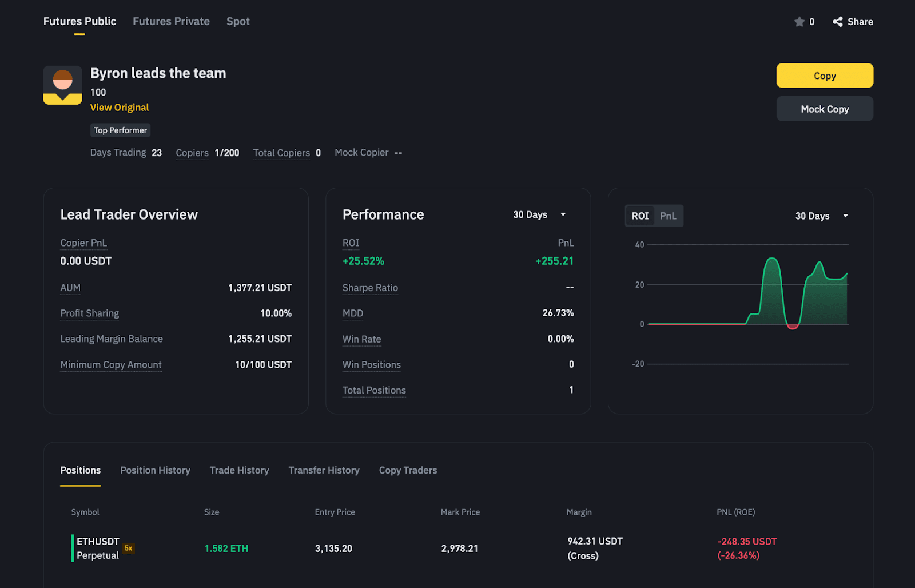Click the Share icon
Viewport: 915px width, 588px height.
[x=838, y=22]
